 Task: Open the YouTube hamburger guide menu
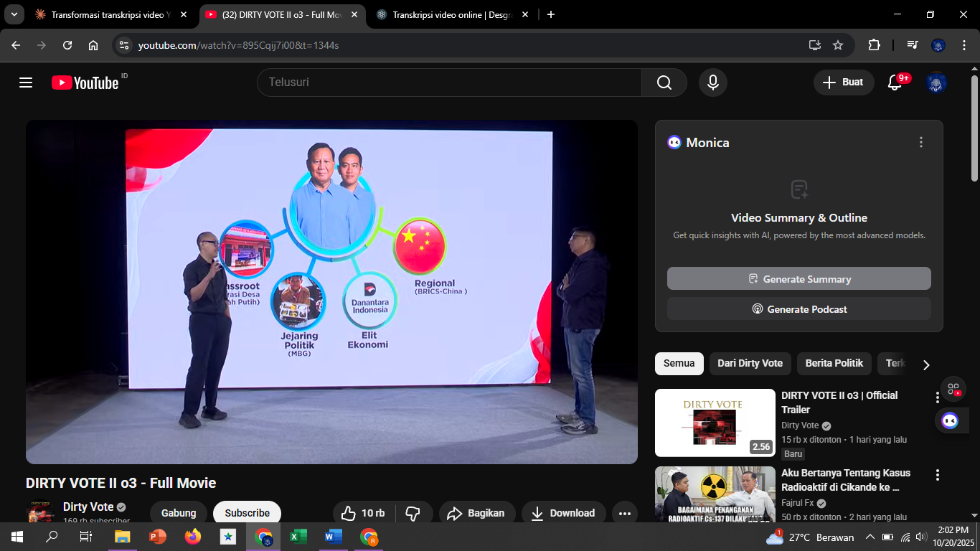(x=26, y=83)
